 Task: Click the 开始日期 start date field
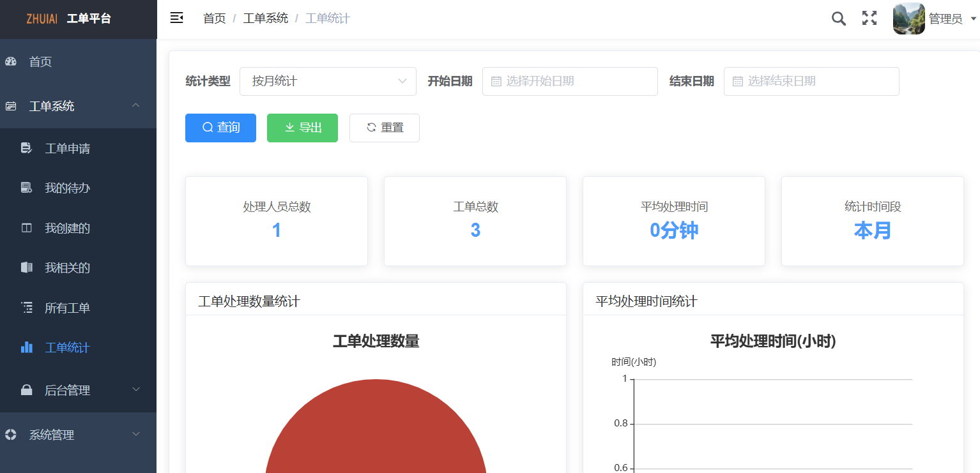point(570,81)
